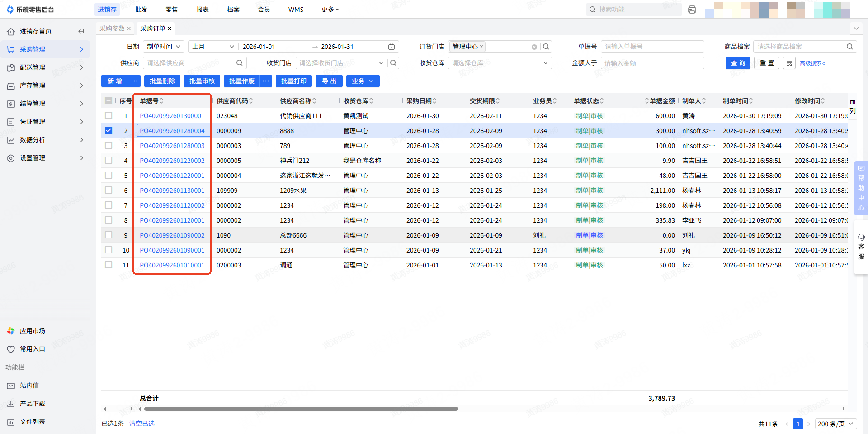Viewport: 868px width, 434px height.
Task: Collapse the sidebar with the fold icon
Action: coord(81,31)
